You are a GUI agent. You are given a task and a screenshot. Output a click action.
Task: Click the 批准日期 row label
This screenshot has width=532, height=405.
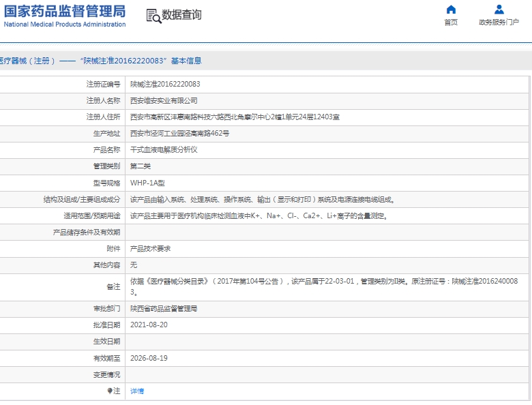tap(106, 325)
